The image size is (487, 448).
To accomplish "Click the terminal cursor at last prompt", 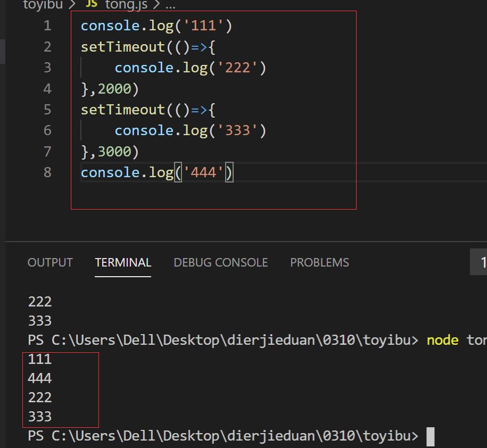I will tap(431, 436).
